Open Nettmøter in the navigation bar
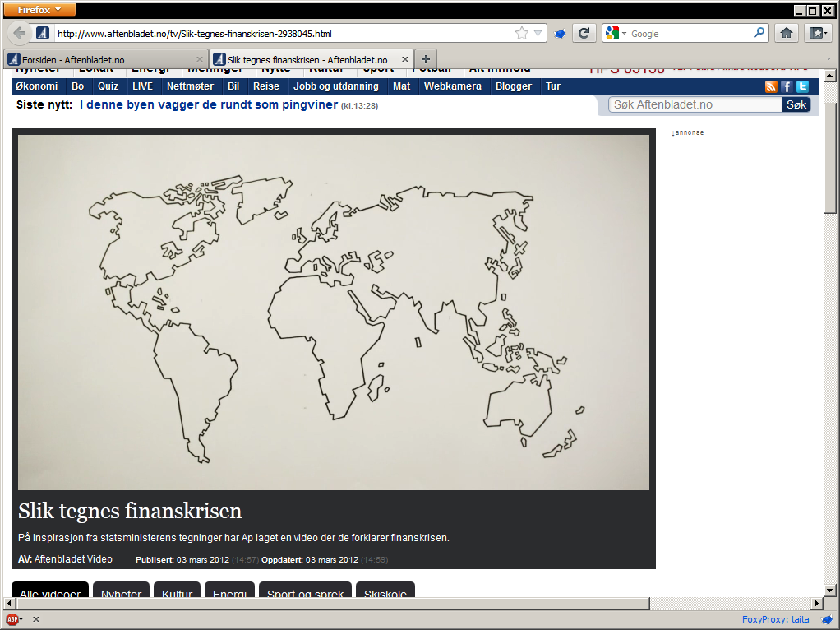The width and height of the screenshot is (840, 630). click(190, 86)
